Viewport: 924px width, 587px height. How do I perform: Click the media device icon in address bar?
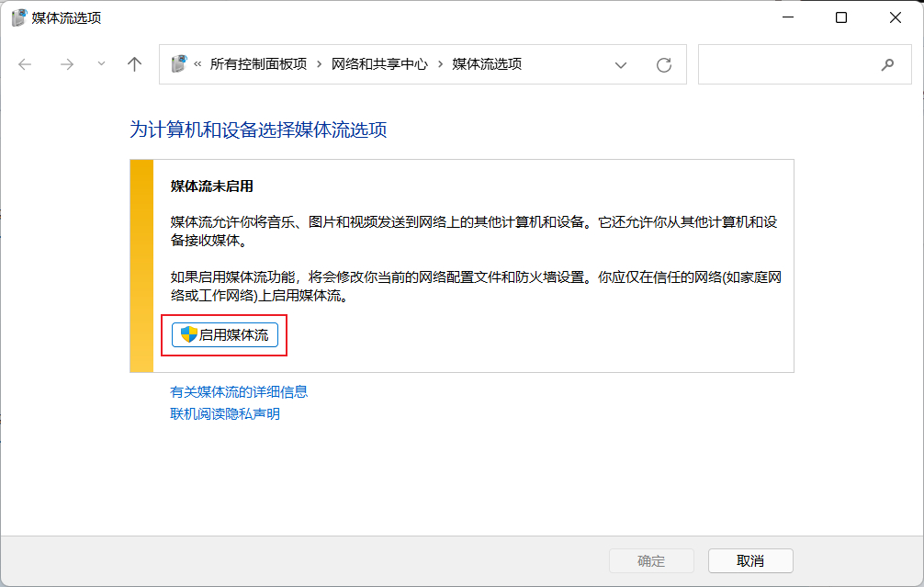(x=179, y=64)
